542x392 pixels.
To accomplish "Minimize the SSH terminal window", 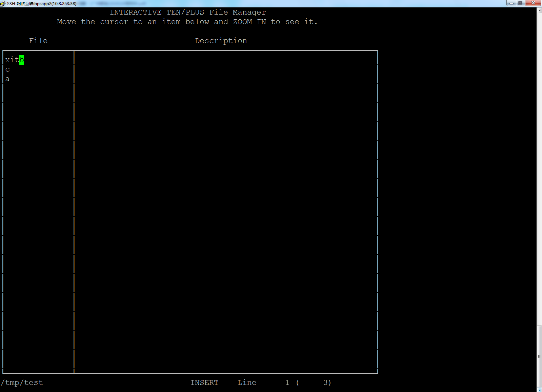I will [x=511, y=3].
